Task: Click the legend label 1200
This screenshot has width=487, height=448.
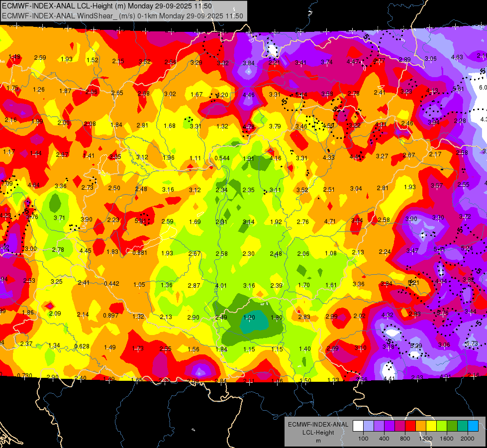Action: click(x=425, y=439)
